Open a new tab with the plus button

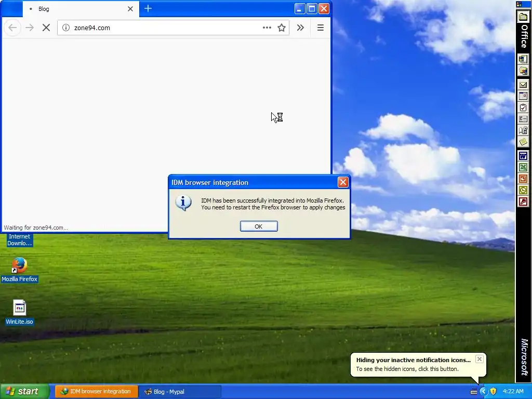click(148, 8)
